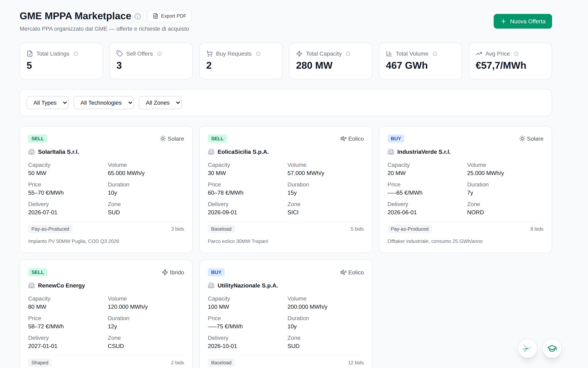Screen dimensions: 588x368
Task: Click info icon next to Total Listings
Action: [76, 54]
